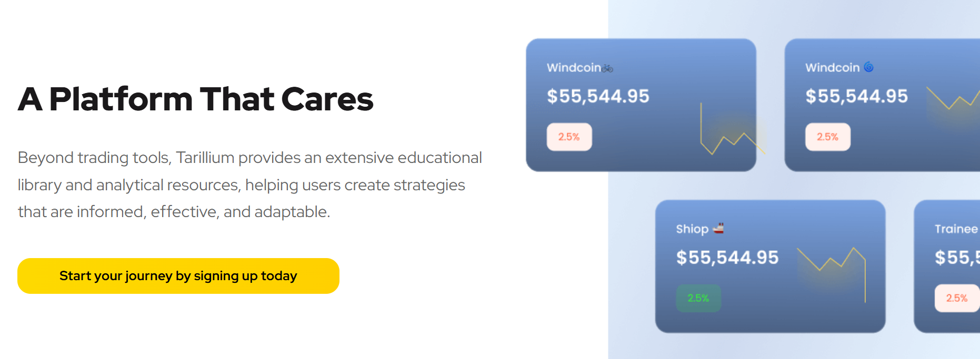
Task: Click the $55,544.95 price on the Shiop card
Action: click(727, 258)
